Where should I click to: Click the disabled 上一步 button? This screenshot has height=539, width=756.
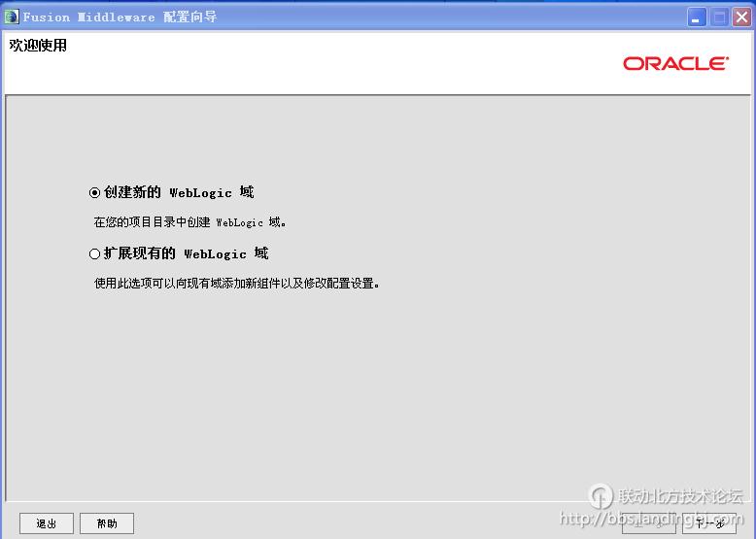click(648, 523)
